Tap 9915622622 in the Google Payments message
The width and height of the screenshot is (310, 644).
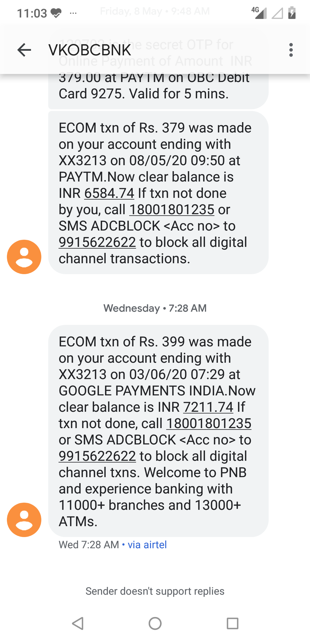tap(97, 456)
